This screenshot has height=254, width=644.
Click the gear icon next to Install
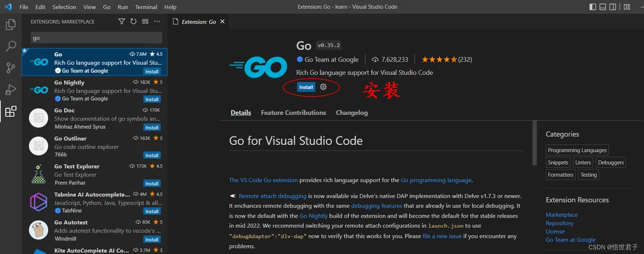tap(323, 87)
